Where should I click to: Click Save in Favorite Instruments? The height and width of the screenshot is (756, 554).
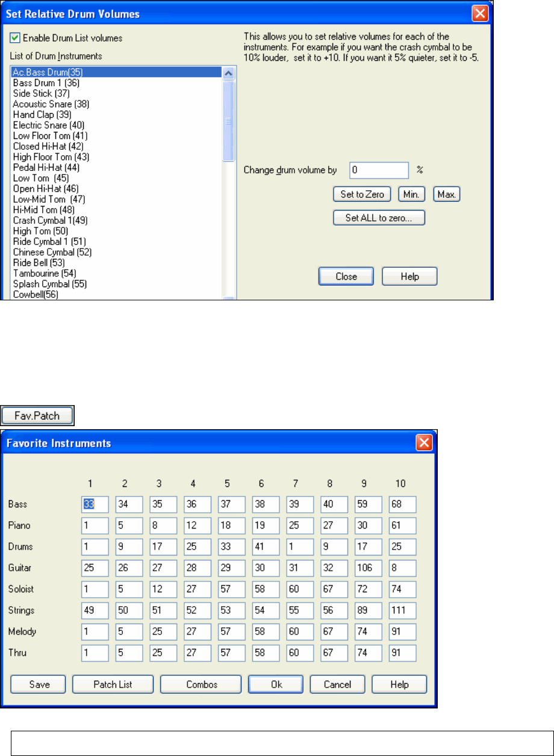(x=39, y=684)
